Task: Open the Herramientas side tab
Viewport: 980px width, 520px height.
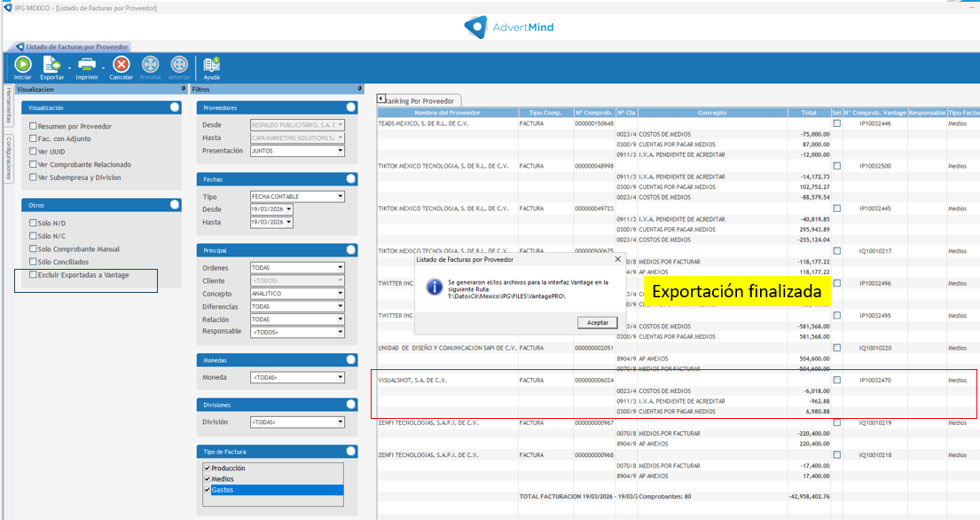Action: pos(9,106)
